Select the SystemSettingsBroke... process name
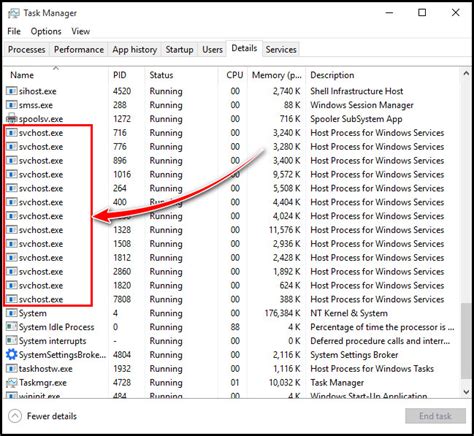Image resolution: width=474 pixels, height=436 pixels. click(x=62, y=355)
